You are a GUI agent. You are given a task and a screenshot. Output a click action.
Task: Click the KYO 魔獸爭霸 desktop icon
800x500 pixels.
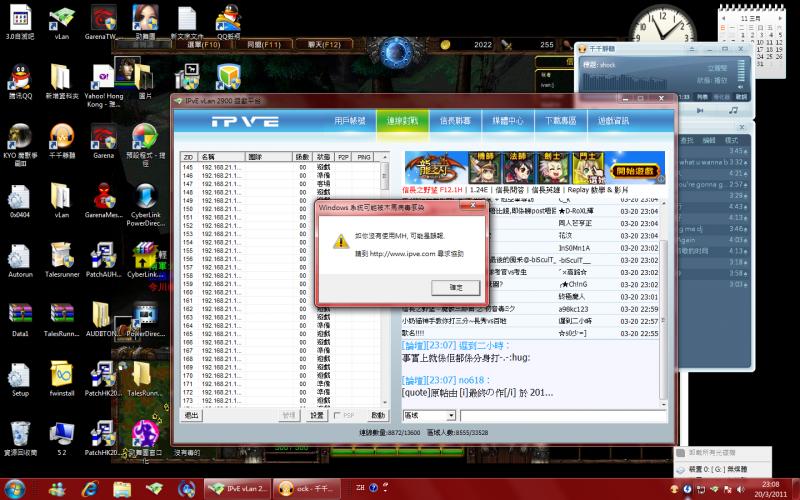click(x=20, y=145)
